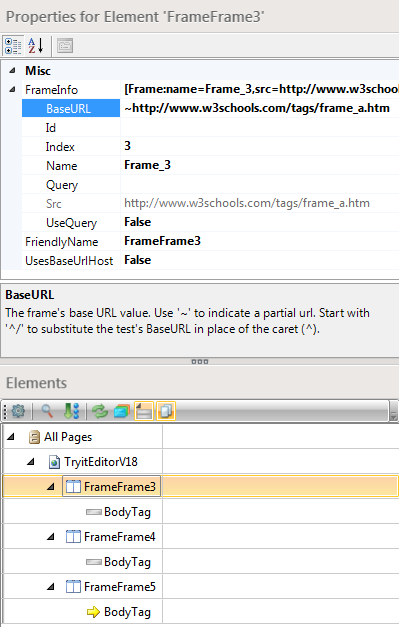
Task: Collapse the All Pages tree node
Action: 11,437
